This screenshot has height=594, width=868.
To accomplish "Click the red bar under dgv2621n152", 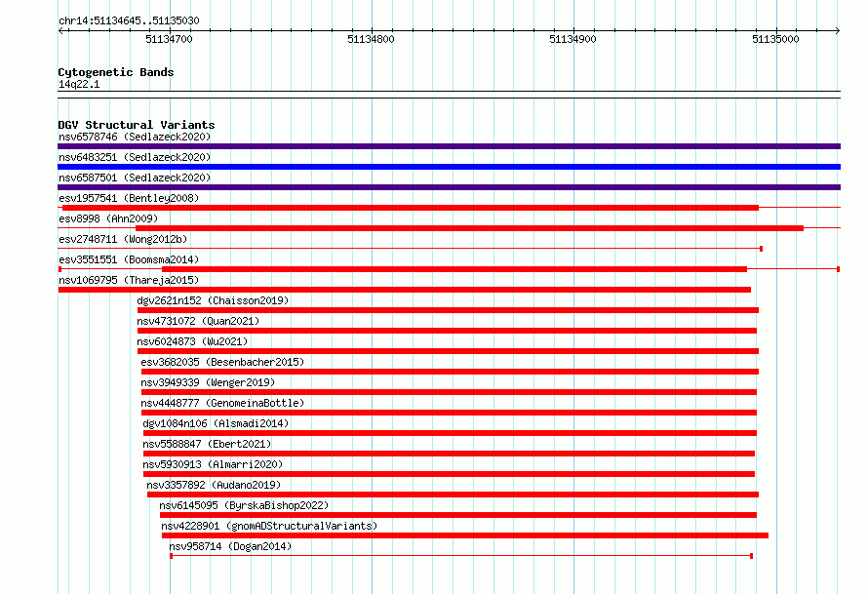I will click(x=448, y=310).
